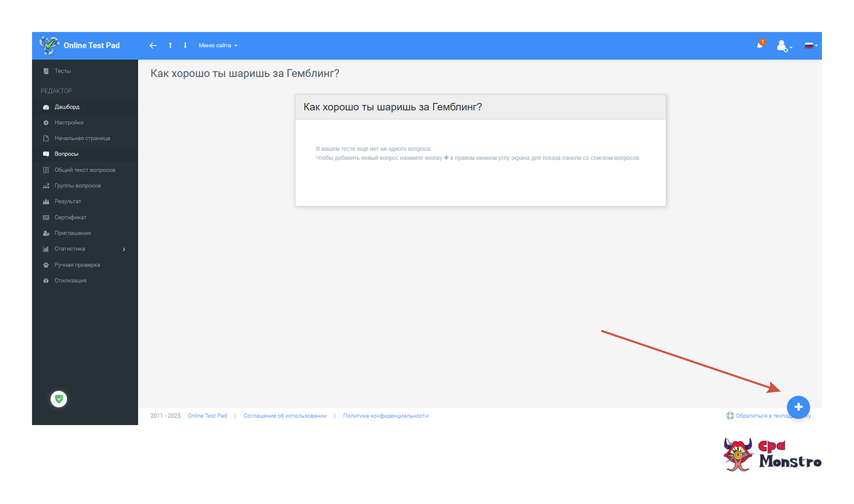Click the up arrow in header

click(x=170, y=45)
